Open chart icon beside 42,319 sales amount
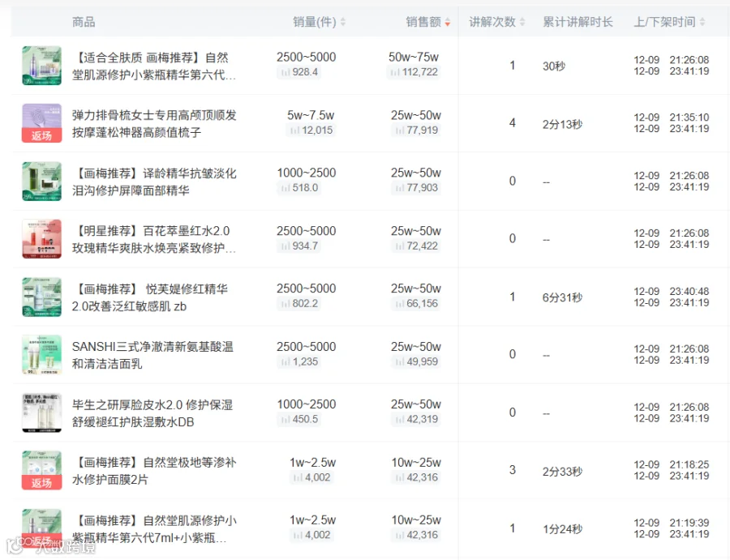 (399, 420)
